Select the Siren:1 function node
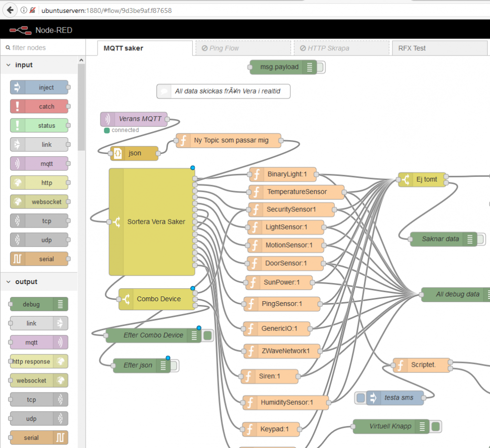 point(270,376)
